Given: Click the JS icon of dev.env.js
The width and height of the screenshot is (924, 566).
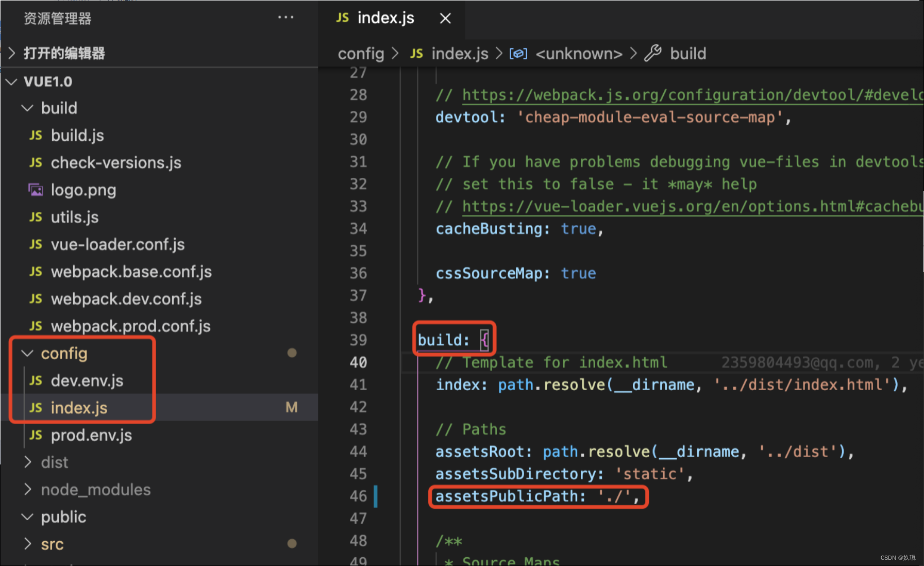Looking at the screenshot, I should pos(36,381).
